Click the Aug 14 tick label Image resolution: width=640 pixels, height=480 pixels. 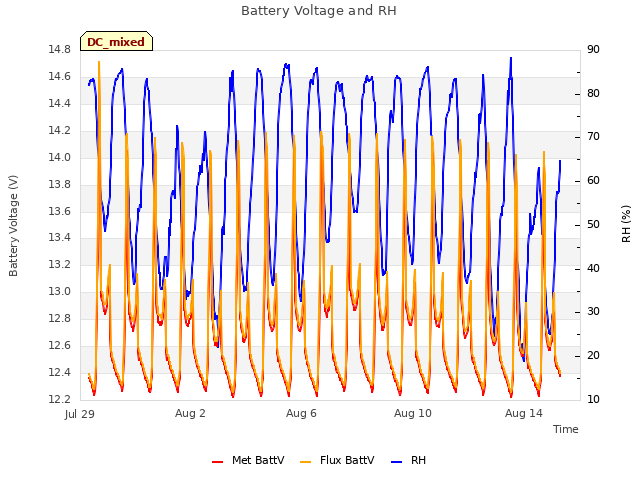tap(524, 413)
